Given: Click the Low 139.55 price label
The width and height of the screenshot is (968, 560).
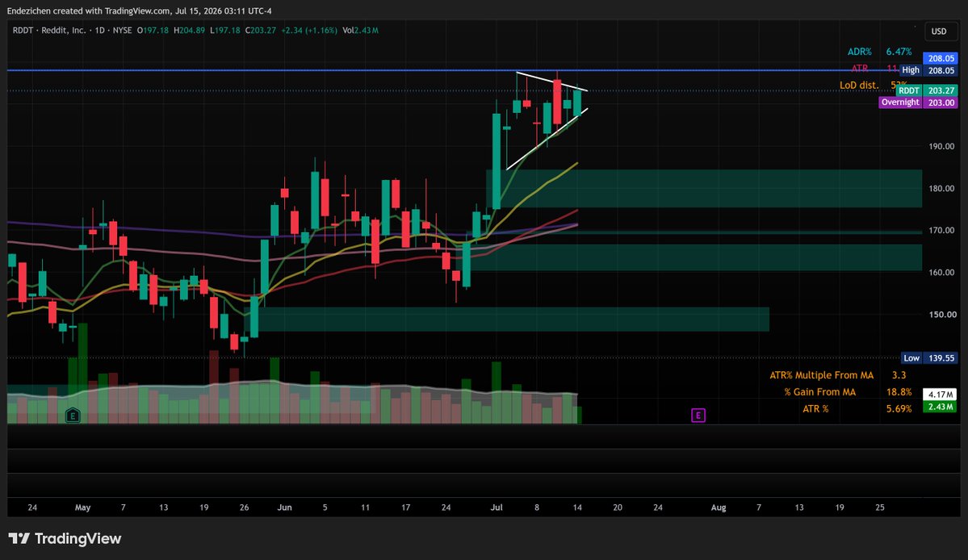Looking at the screenshot, I should pyautogui.click(x=929, y=357).
